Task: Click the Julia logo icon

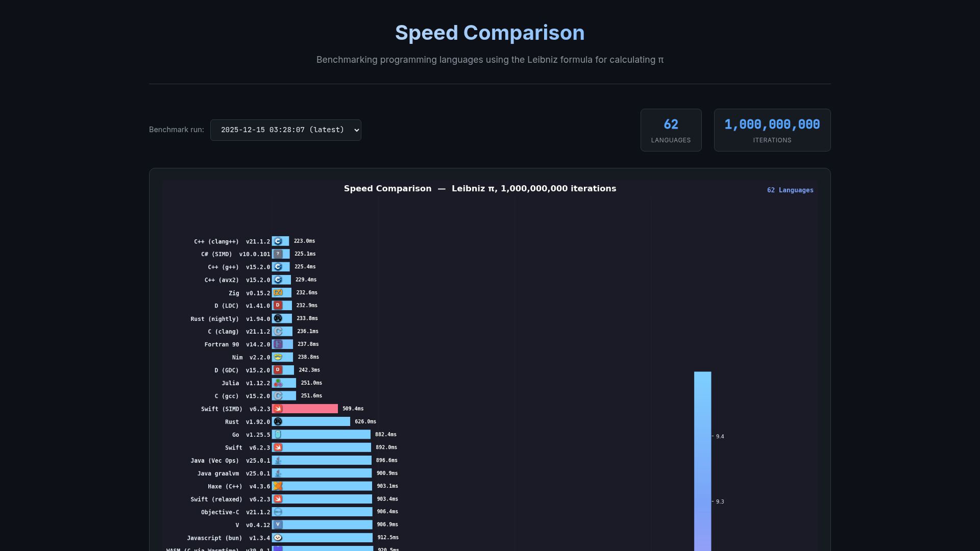Action: point(278,383)
